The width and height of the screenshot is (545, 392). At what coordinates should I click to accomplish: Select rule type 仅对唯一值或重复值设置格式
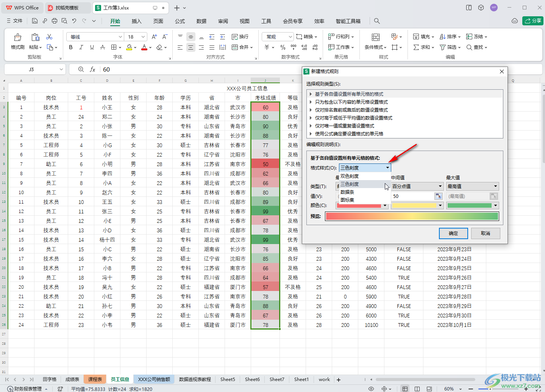pyautogui.click(x=345, y=126)
